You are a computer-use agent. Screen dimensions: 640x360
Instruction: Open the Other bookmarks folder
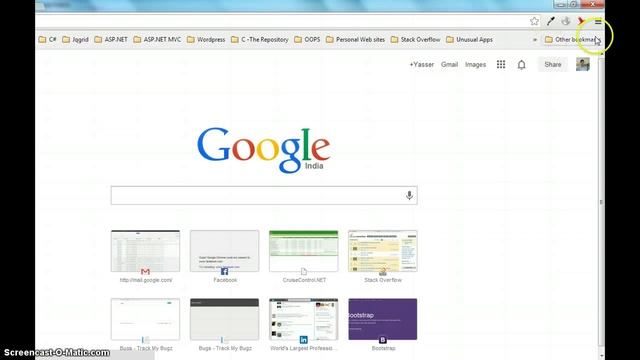(x=572, y=40)
